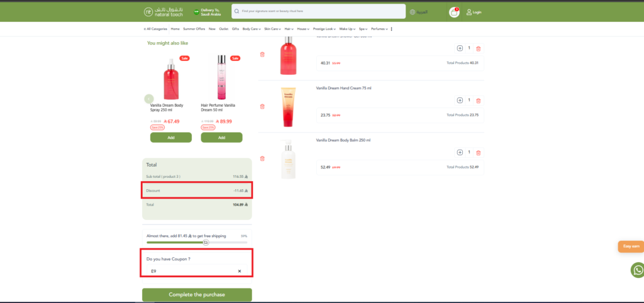Click trash icon left of Body Balm image

point(262,158)
